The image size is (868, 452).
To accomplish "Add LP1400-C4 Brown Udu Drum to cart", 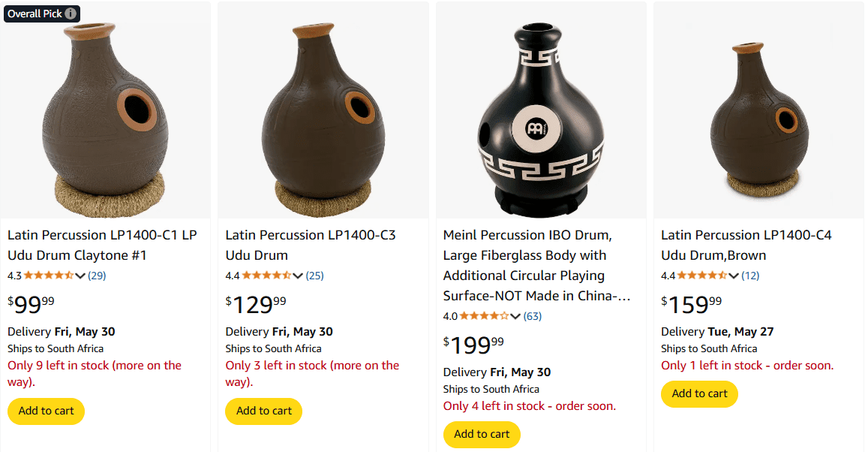I will tap(699, 393).
